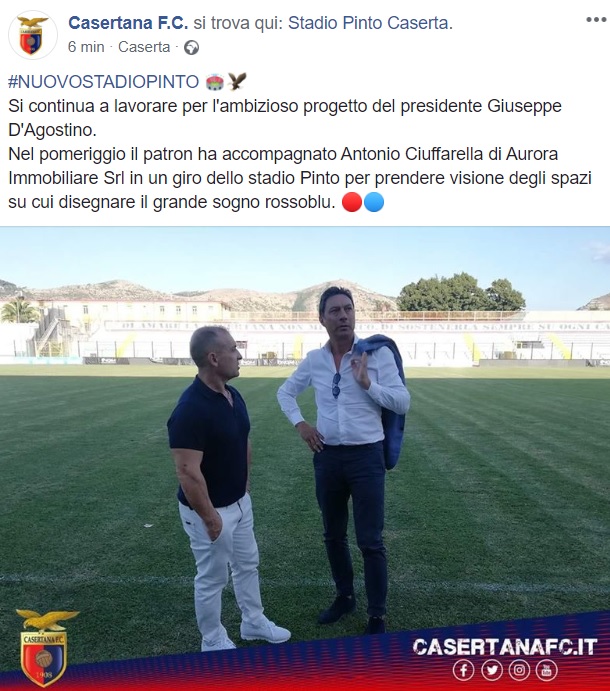The height and width of the screenshot is (691, 610).
Task: Open the Casertana F.C. page link
Action: point(128,23)
